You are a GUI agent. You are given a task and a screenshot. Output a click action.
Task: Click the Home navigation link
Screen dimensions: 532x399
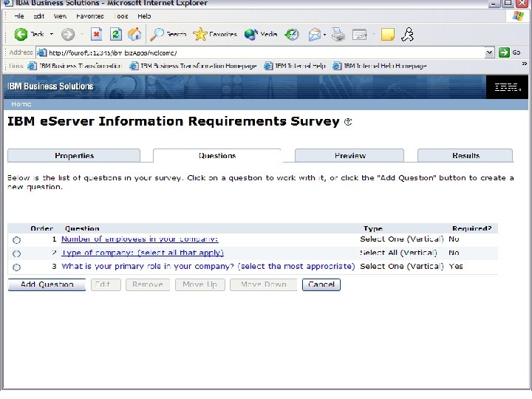pyautogui.click(x=21, y=104)
